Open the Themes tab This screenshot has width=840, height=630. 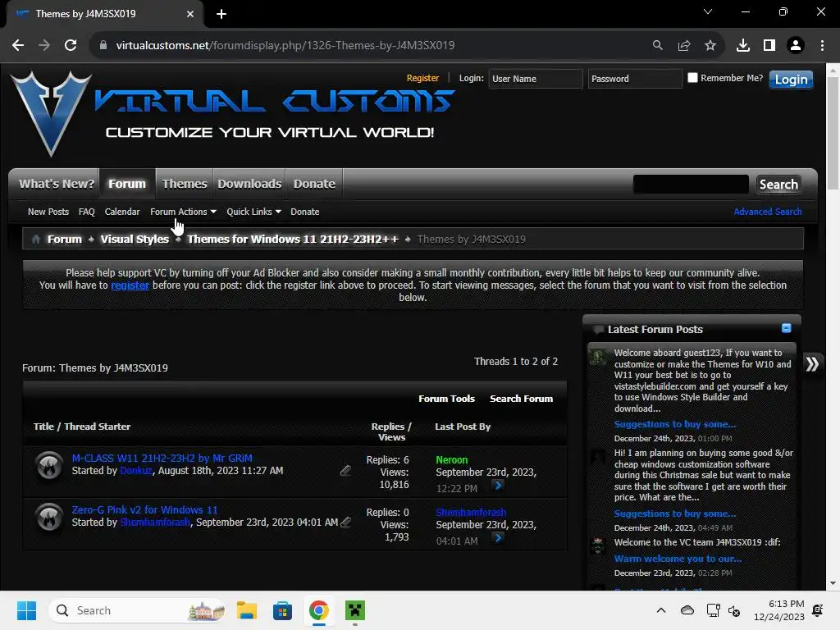185,184
